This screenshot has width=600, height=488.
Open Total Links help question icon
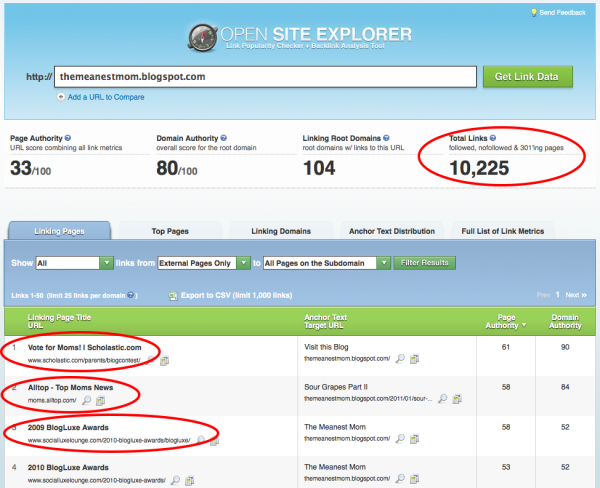click(x=493, y=138)
